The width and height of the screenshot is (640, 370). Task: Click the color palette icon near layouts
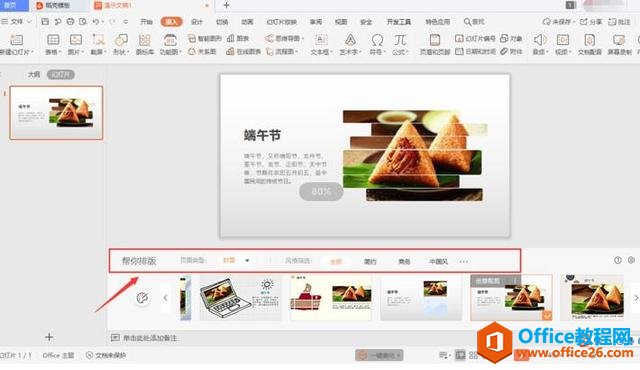tap(142, 298)
